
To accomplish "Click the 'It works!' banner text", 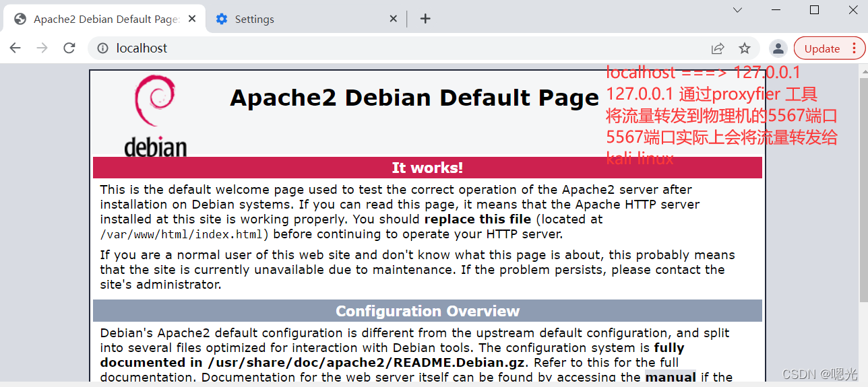I will click(x=427, y=168).
